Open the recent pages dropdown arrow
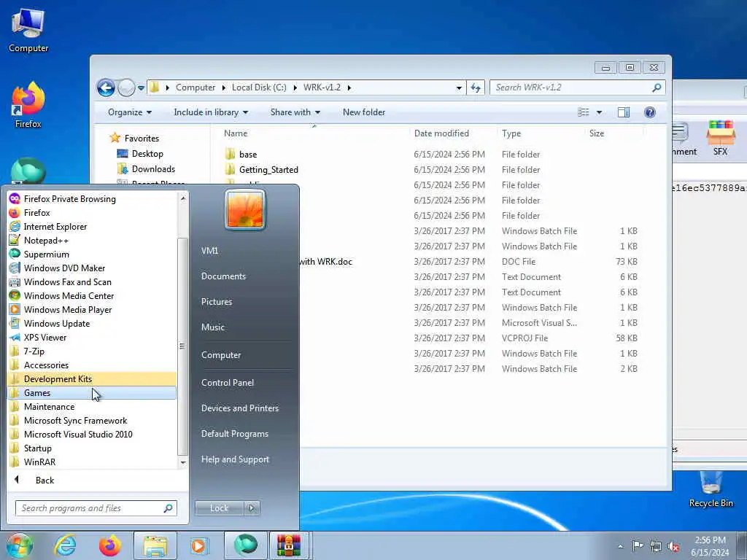This screenshot has width=747, height=560. coord(141,87)
